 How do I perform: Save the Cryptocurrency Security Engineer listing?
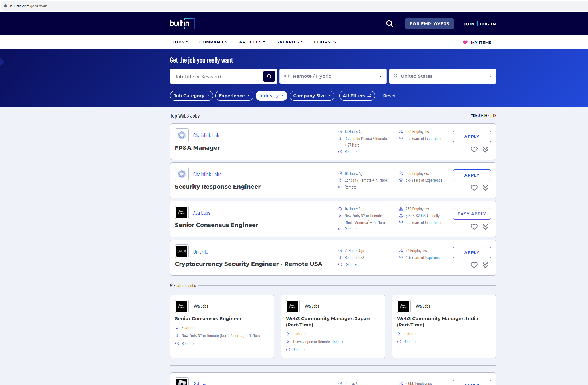tap(474, 265)
